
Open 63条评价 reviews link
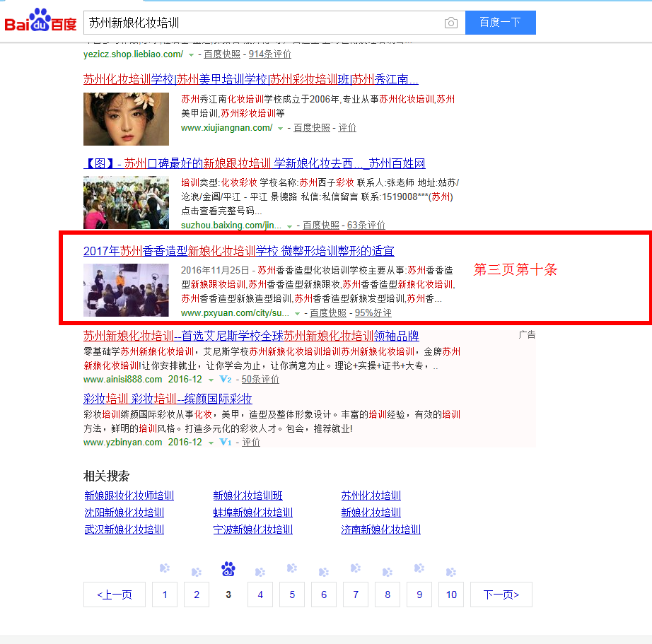click(366, 225)
